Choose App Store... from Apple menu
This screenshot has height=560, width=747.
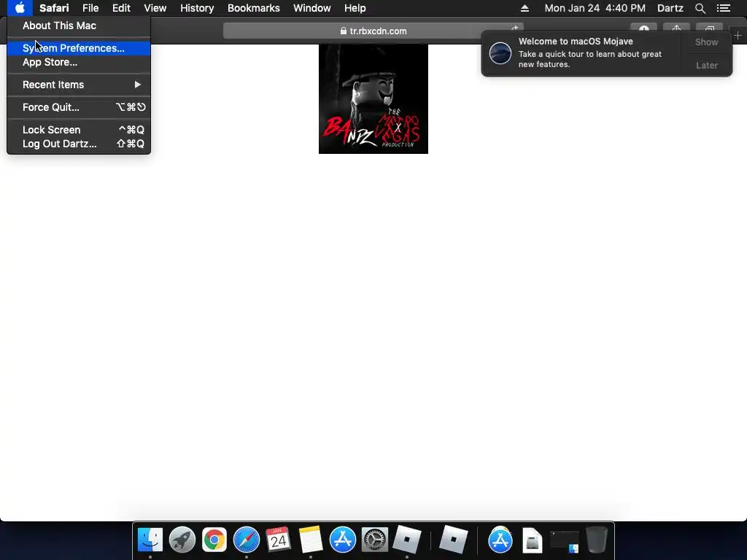[x=79, y=62]
